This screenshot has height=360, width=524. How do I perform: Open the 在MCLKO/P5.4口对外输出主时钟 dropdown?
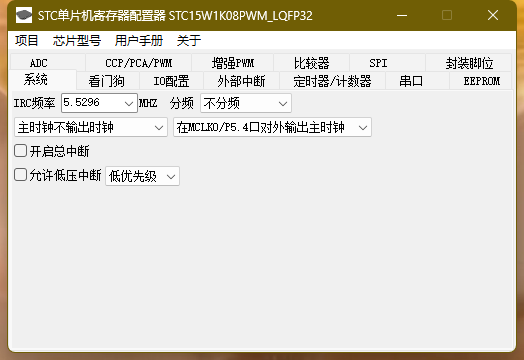click(x=272, y=127)
